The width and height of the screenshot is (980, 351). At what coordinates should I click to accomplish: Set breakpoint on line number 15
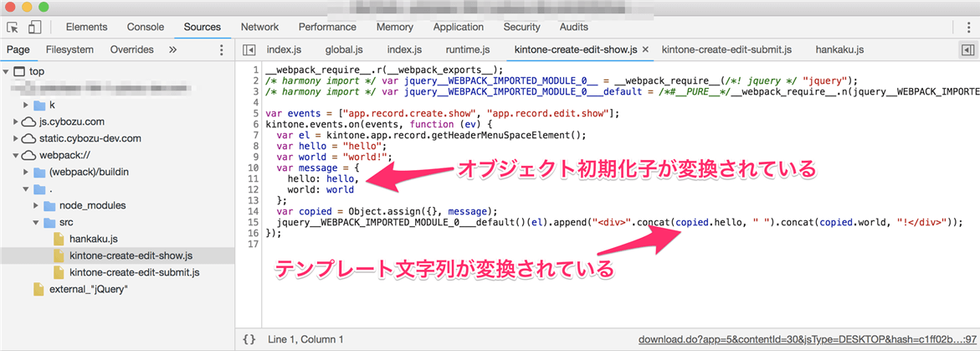(254, 222)
